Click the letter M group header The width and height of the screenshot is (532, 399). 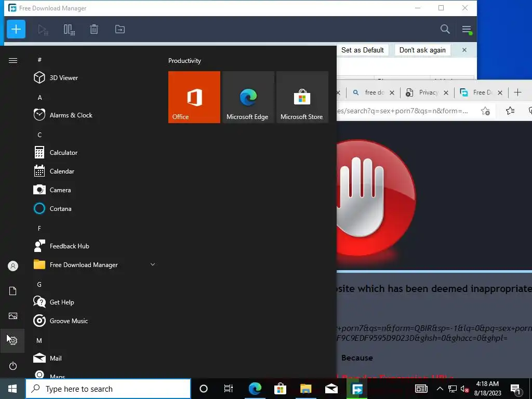pyautogui.click(x=39, y=340)
